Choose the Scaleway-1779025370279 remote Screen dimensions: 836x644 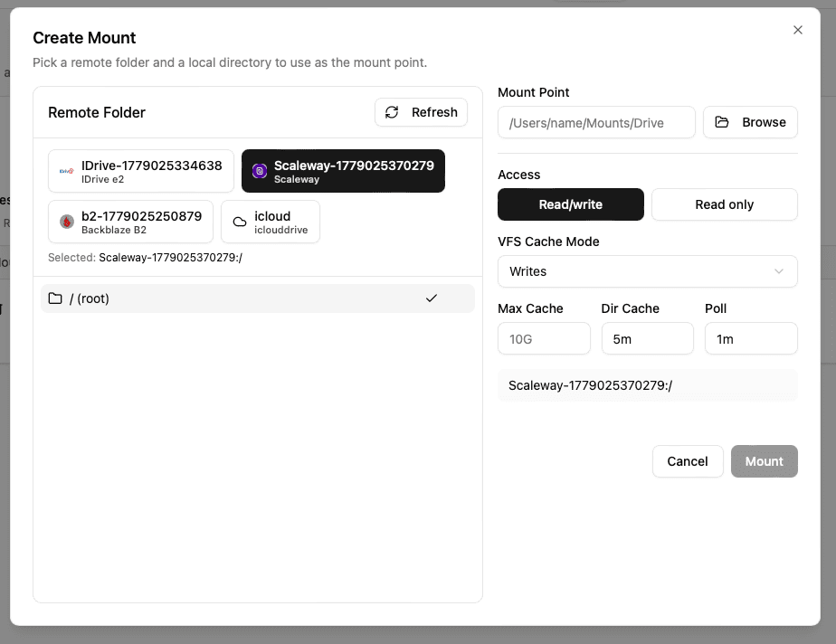343,171
